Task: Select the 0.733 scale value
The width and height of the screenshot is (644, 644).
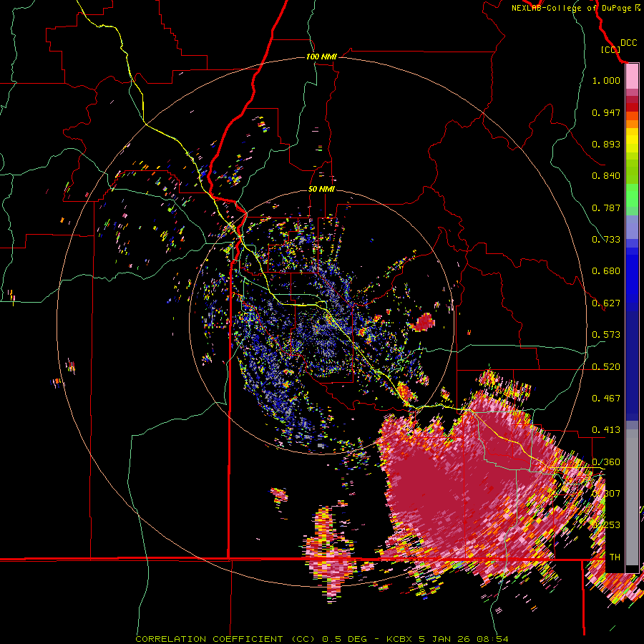Action: point(606,240)
